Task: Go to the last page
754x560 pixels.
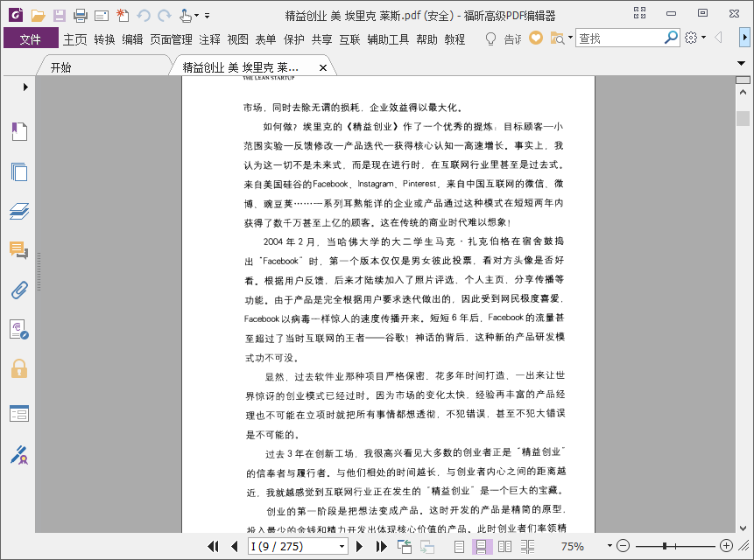Action: tap(381, 546)
